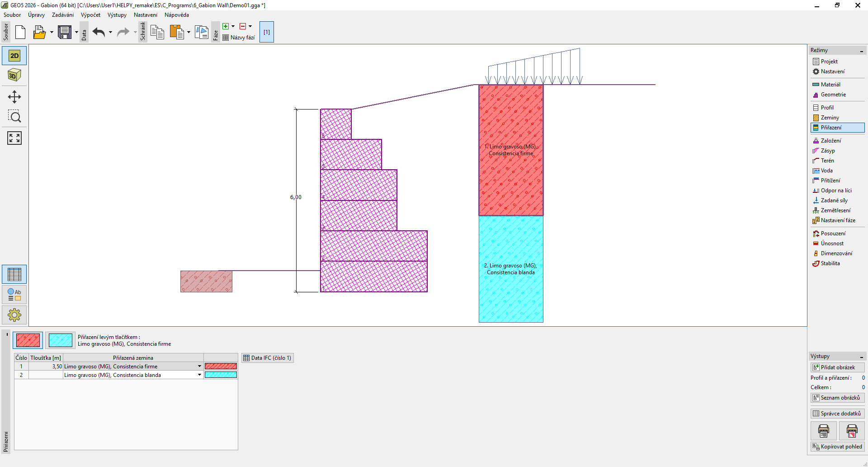Viewport: 868px width, 467px height.
Task: Click the print icon in Výstupy panel
Action: click(x=823, y=431)
